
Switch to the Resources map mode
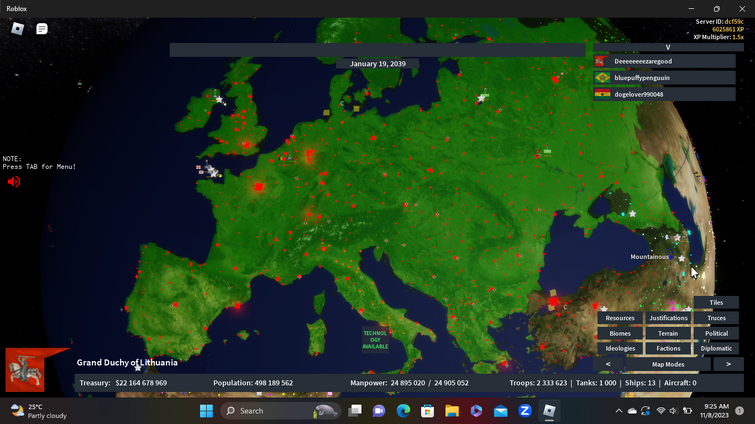(620, 318)
